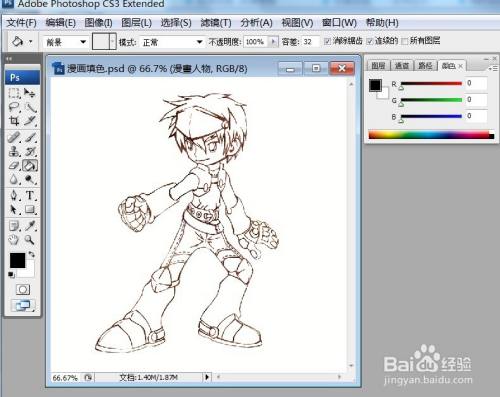Toggle the 连续的 contiguous checkbox
Screen dimensions: 500x397
(370, 41)
